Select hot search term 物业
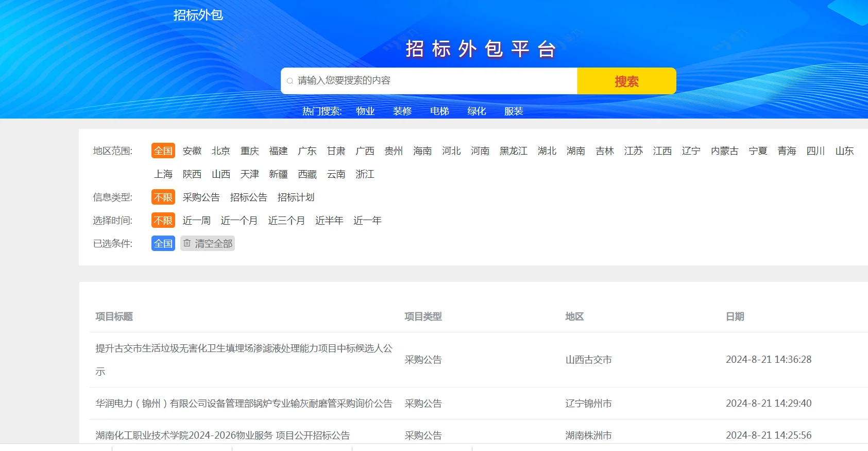The image size is (868, 451). point(365,111)
